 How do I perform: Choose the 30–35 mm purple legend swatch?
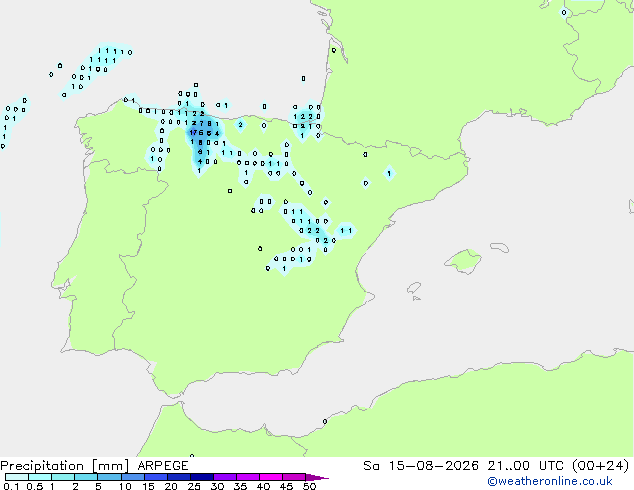tap(225, 477)
